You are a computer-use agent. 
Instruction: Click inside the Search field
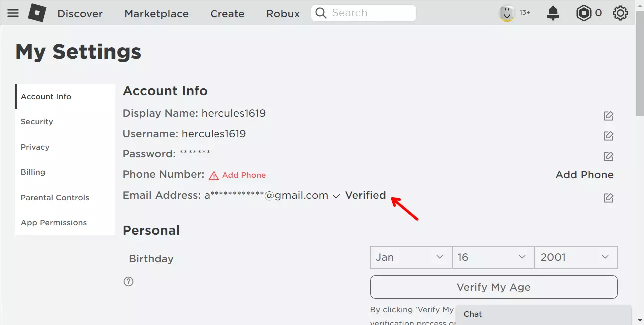point(363,13)
